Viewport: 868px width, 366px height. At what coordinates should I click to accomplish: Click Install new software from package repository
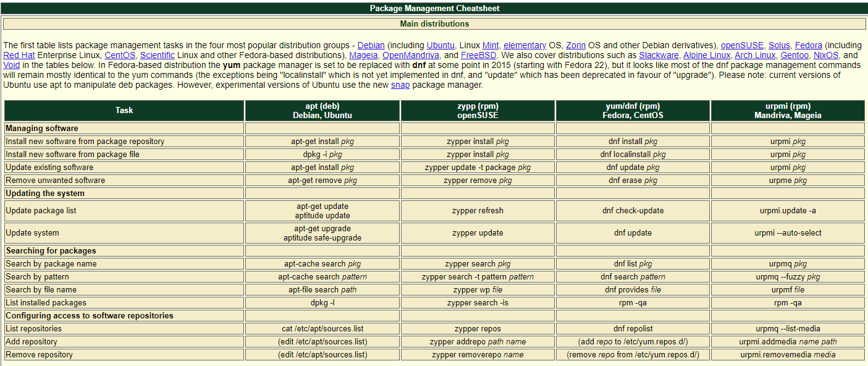85,142
